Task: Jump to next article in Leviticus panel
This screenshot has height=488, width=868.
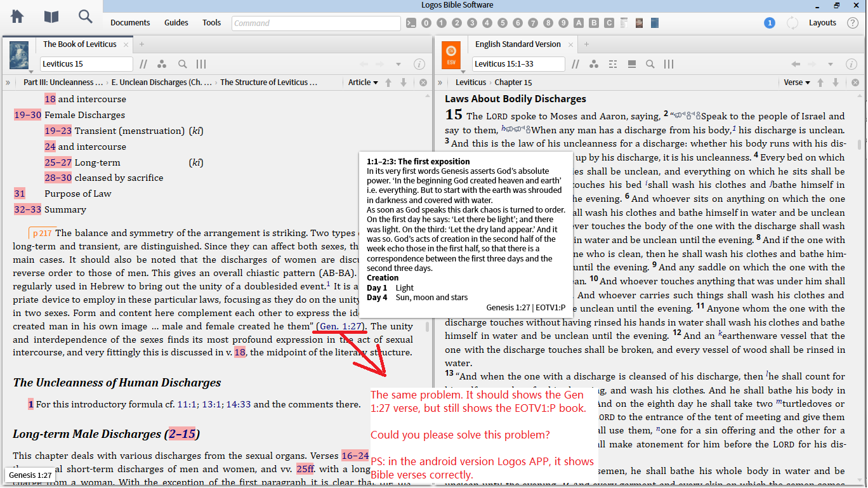Action: point(404,82)
